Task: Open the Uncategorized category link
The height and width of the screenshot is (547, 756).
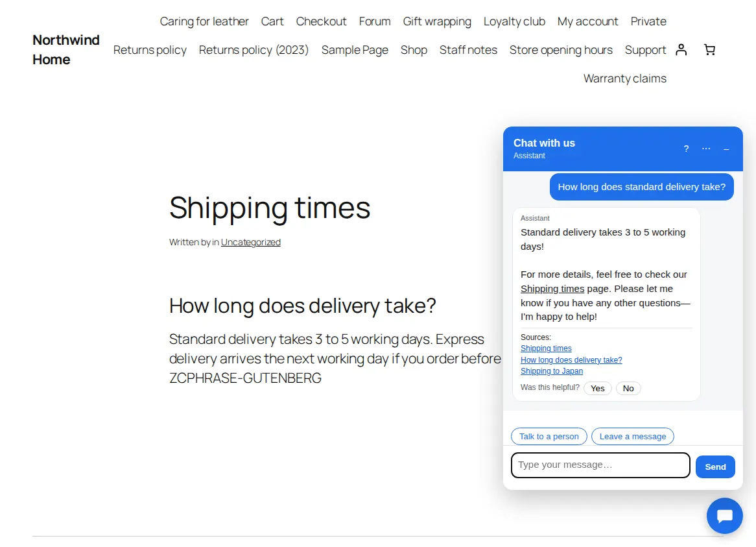Action: click(251, 242)
